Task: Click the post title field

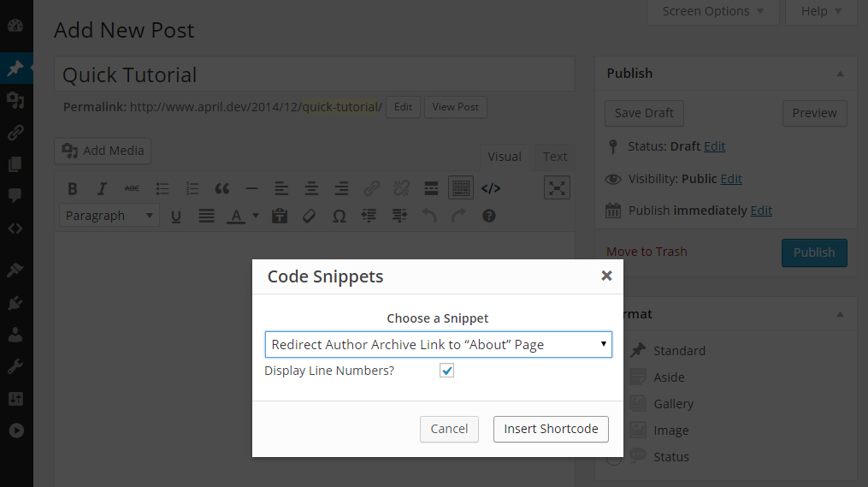Action: point(315,74)
